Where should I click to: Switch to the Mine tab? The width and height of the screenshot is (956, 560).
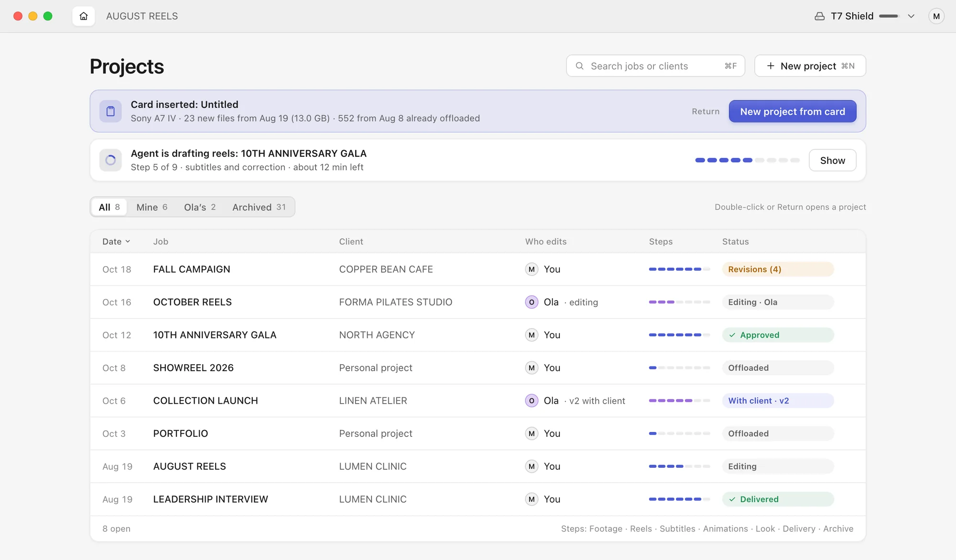[152, 207]
